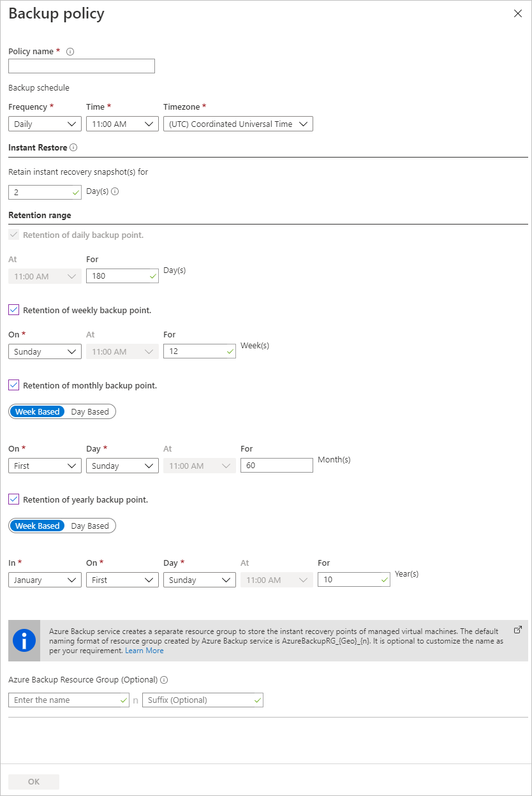Image resolution: width=532 pixels, height=796 pixels.
Task: Switch monthly retention to Day Based
Action: tap(90, 411)
